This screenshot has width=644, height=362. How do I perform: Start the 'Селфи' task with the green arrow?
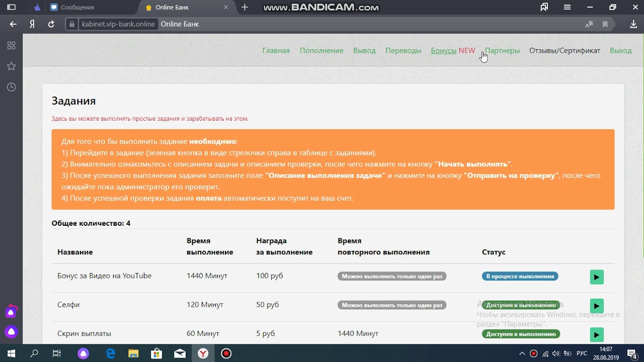[596, 306]
